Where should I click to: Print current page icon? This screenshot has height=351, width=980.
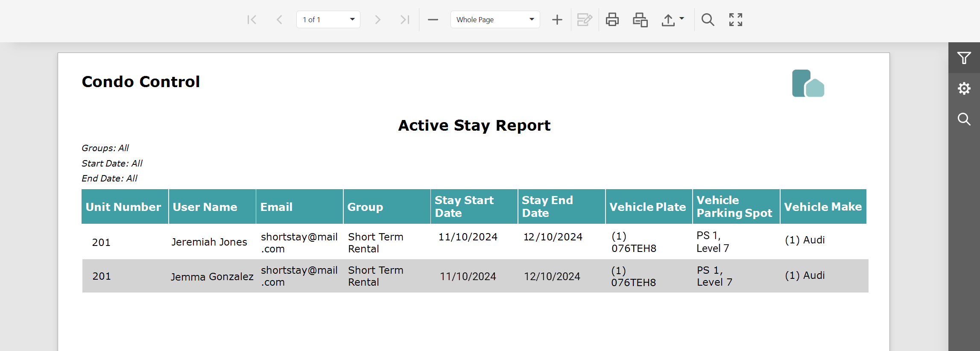[x=640, y=20]
